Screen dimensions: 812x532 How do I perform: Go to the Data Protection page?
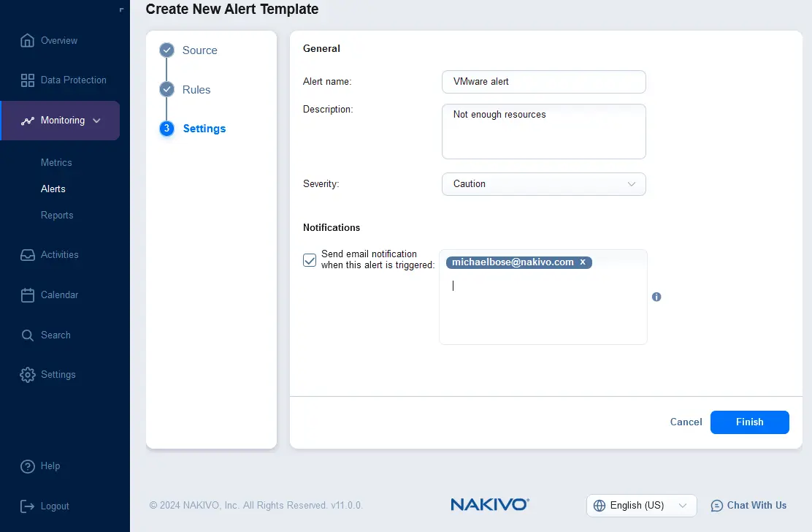click(x=74, y=80)
